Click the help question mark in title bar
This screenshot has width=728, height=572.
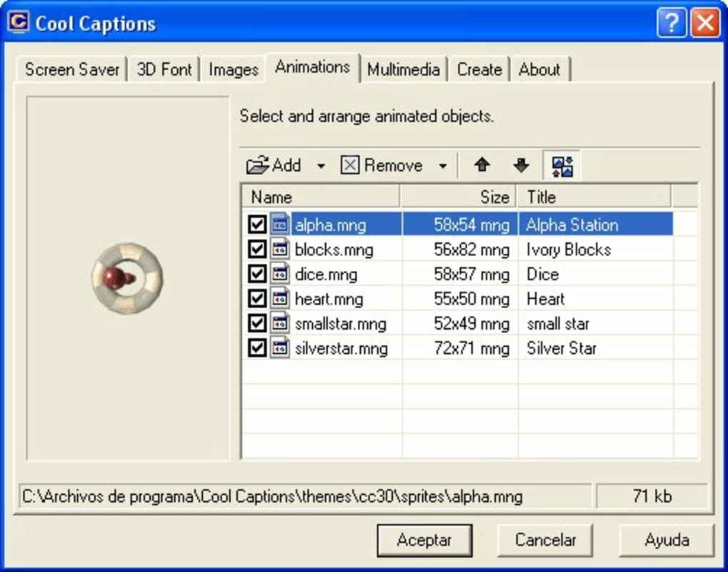(x=671, y=22)
